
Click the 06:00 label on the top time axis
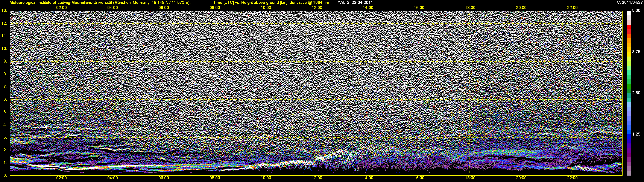[164, 8]
